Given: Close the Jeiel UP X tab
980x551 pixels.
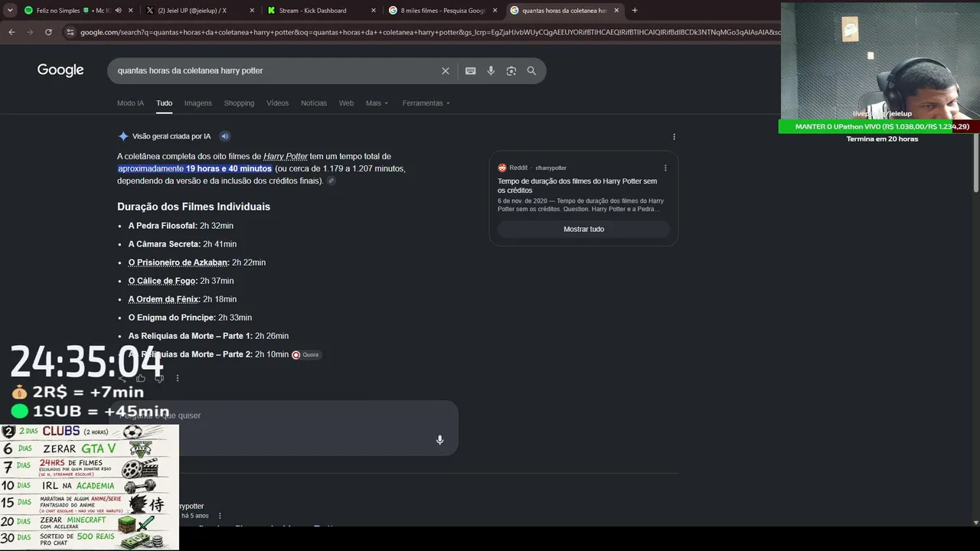Looking at the screenshot, I should (x=252, y=11).
